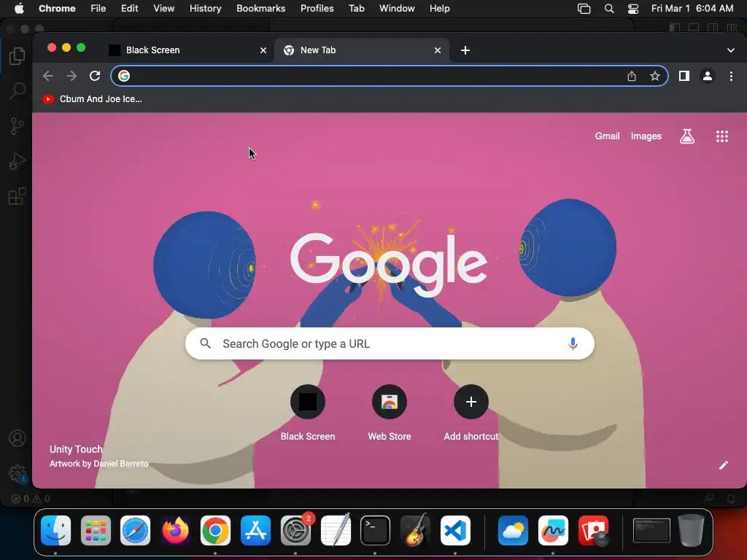Launch Safari from the Dock
This screenshot has height=560, width=747.
[135, 530]
